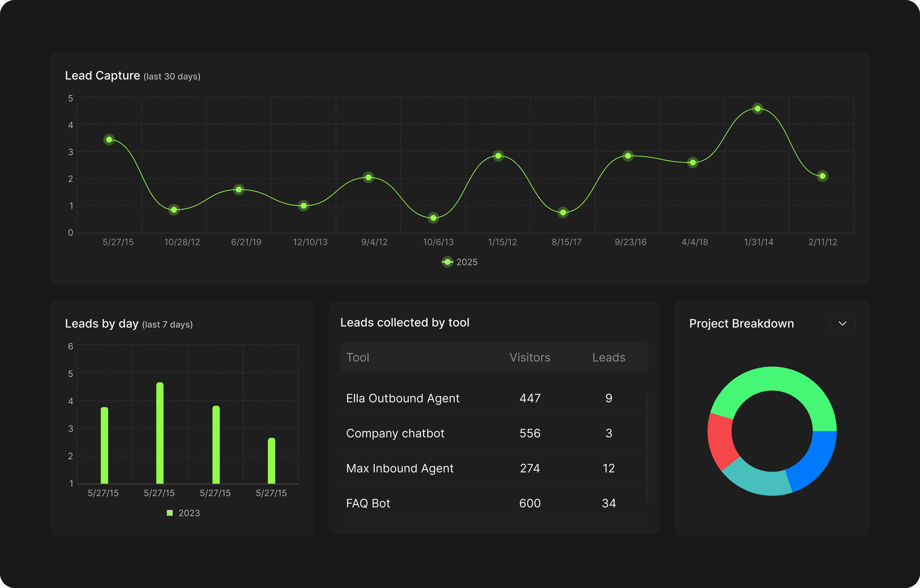
Task: Click the 10/28/12 axis date label
Action: [182, 242]
